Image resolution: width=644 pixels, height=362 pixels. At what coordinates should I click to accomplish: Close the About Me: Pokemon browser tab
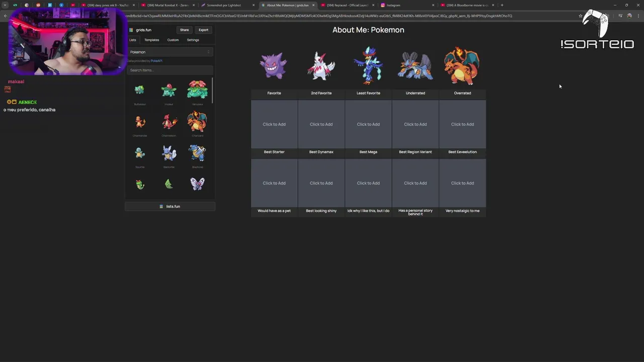[313, 5]
